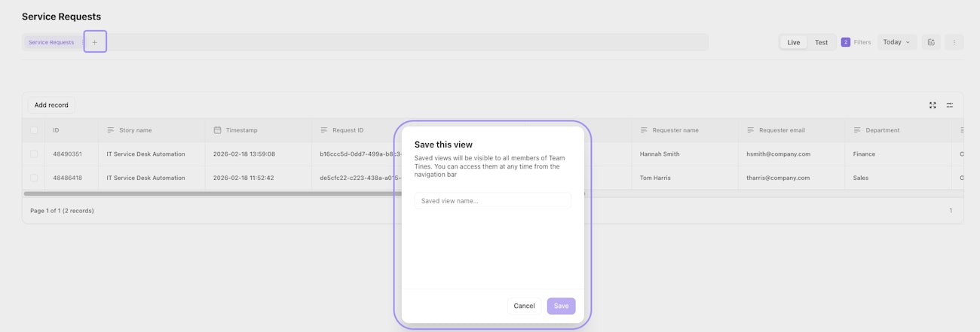Click timestamp 2026-02-18 13:59:08
This screenshot has width=980, height=332.
click(x=243, y=154)
